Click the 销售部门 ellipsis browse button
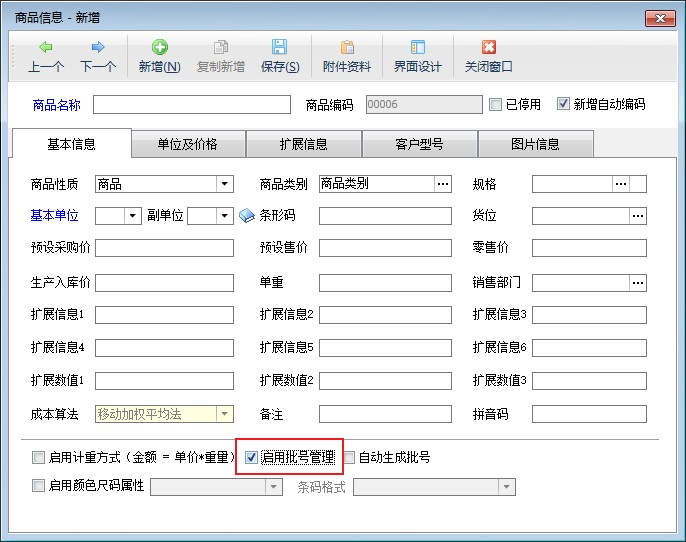Viewport: 686px width, 542px height. click(638, 283)
